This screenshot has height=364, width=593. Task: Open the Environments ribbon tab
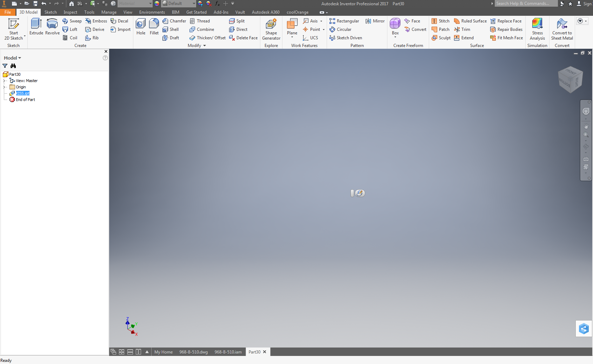pyautogui.click(x=152, y=12)
